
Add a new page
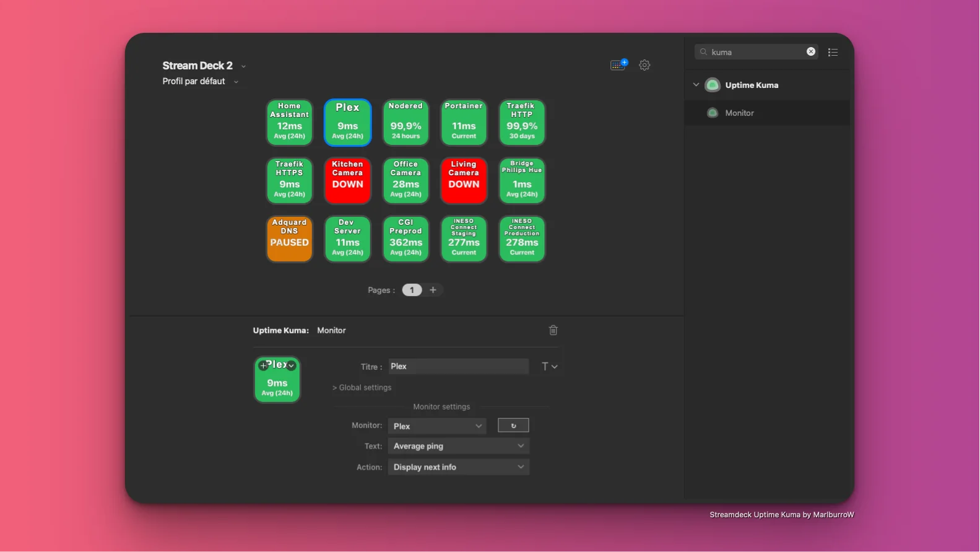433,290
